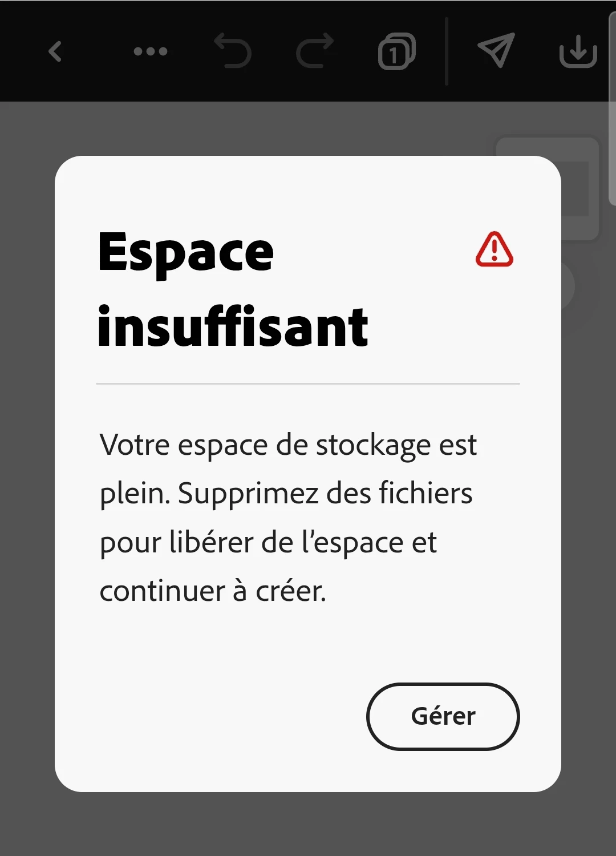Image resolution: width=616 pixels, height=856 pixels.
Task: Click the horizontal line under dialog title
Action: coord(308,383)
